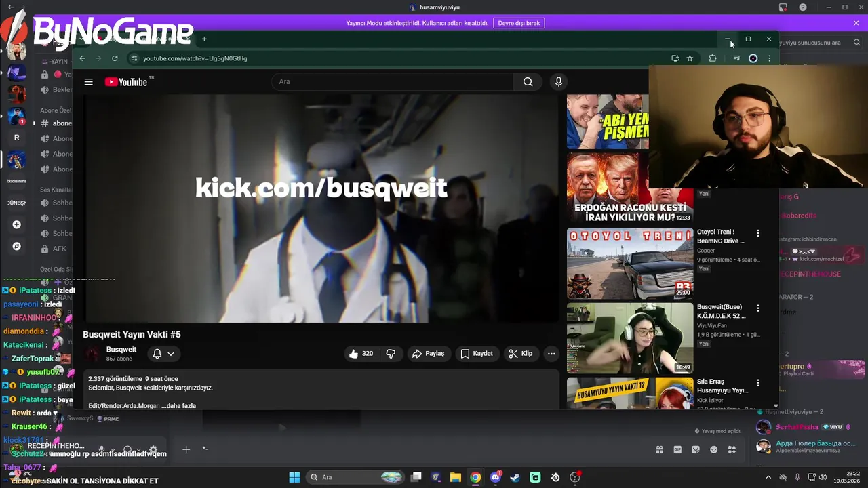Click the video player area
Image resolution: width=868 pixels, height=488 pixels.
(x=321, y=209)
